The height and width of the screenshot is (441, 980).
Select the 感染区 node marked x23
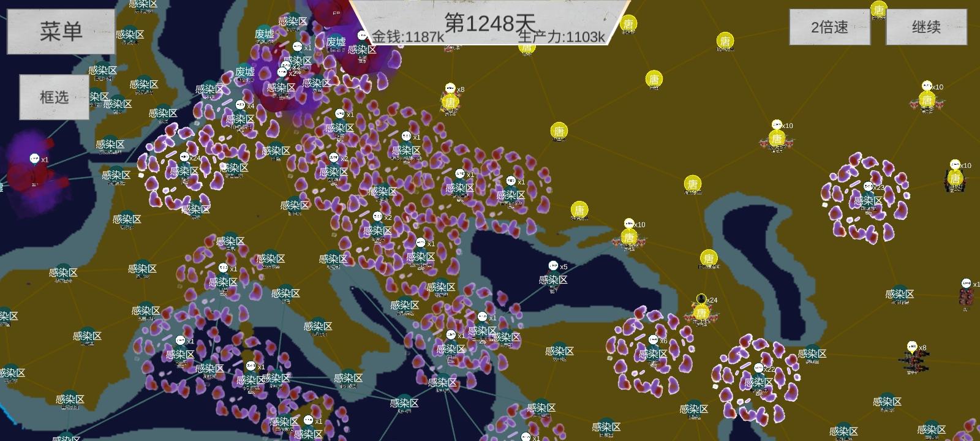point(868,200)
